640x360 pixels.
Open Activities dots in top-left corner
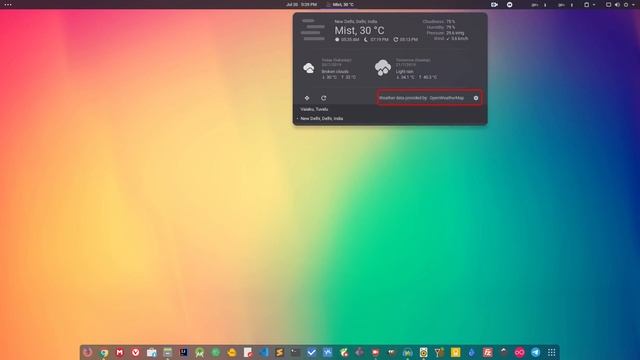pyautogui.click(x=8, y=4)
